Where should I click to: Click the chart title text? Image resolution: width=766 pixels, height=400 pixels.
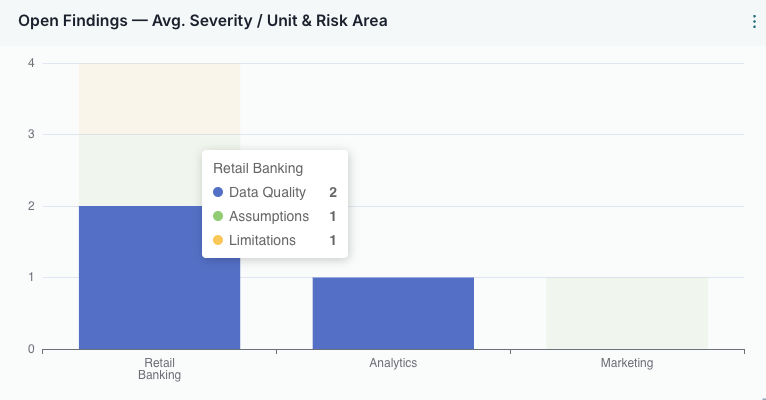coord(203,21)
